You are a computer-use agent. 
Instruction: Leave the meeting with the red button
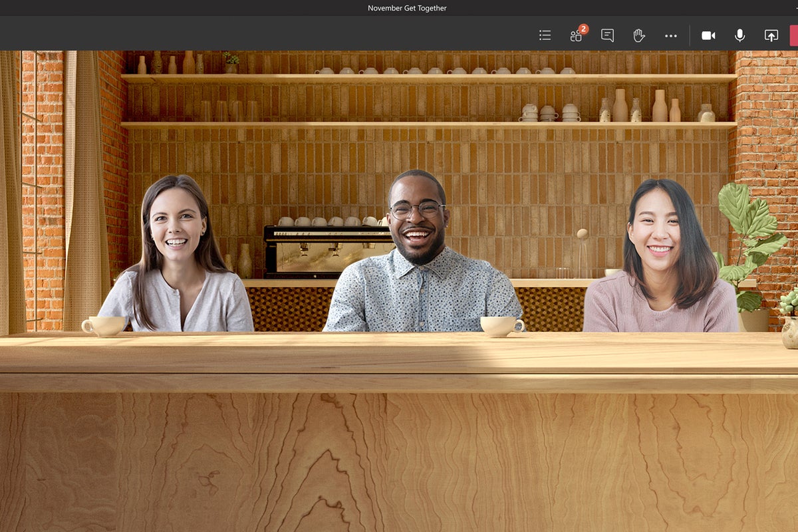coord(793,35)
